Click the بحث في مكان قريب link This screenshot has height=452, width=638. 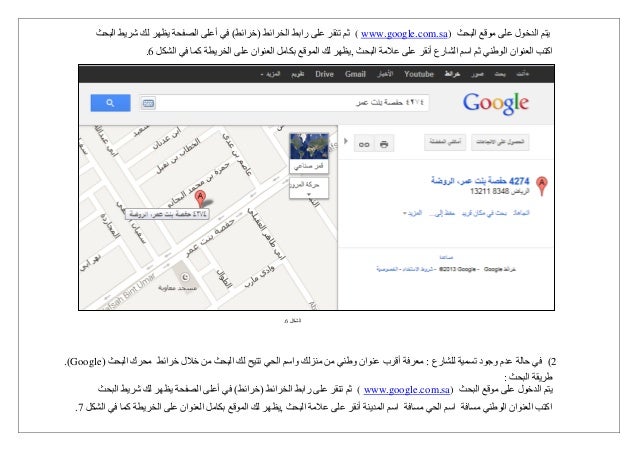484,213
